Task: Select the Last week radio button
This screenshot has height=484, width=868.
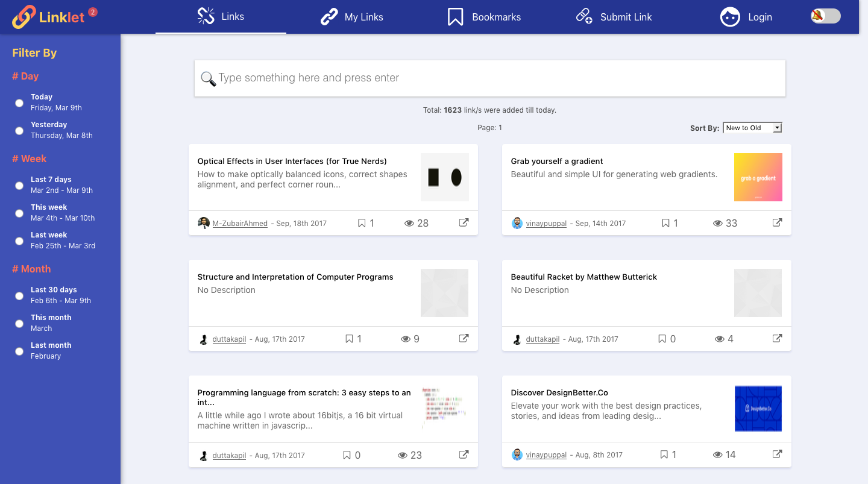Action: click(19, 240)
